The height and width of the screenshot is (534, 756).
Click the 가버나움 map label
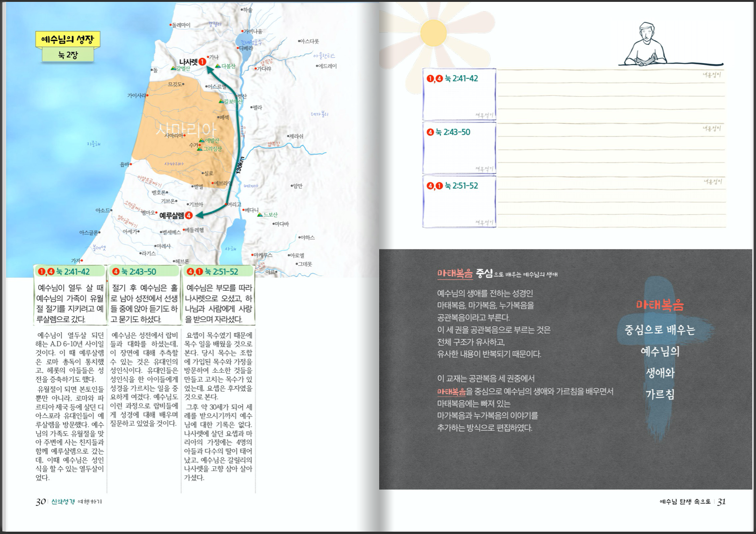pos(253,31)
